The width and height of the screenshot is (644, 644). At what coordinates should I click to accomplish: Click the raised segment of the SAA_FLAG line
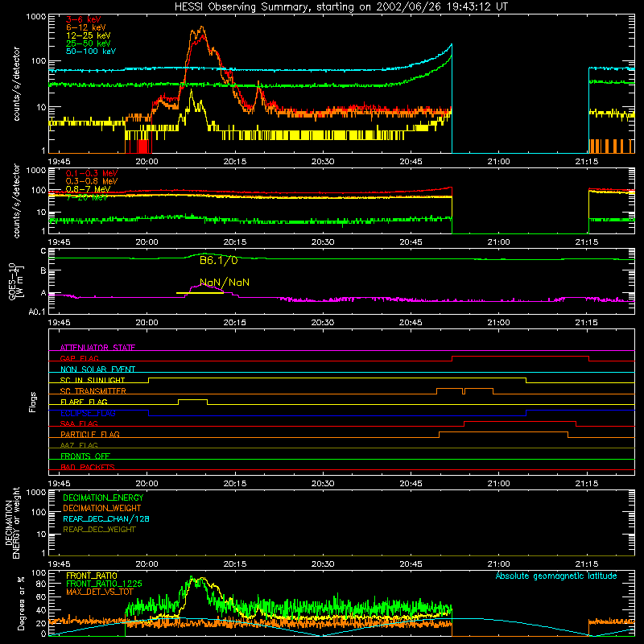tap(520, 422)
